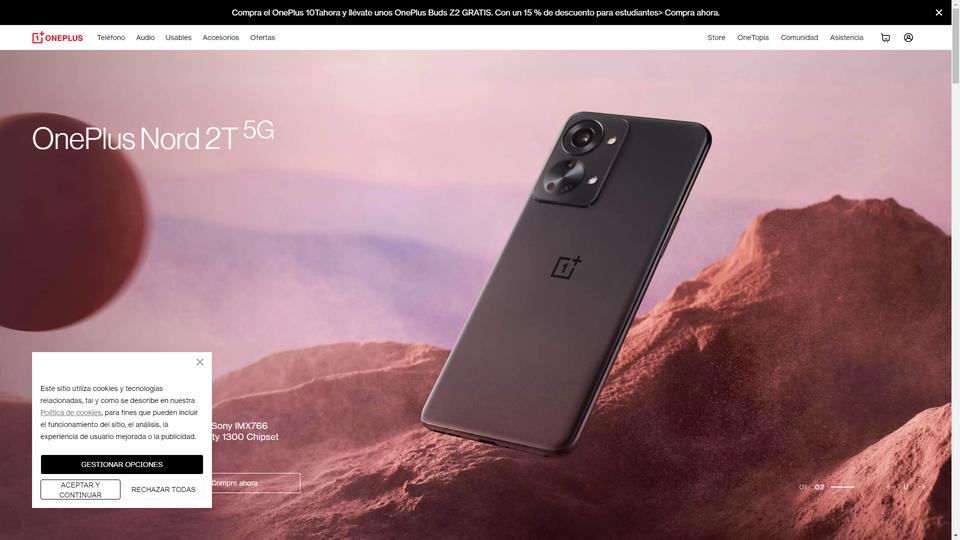
Task: Go to previous carousel slide arrow
Action: click(x=891, y=487)
